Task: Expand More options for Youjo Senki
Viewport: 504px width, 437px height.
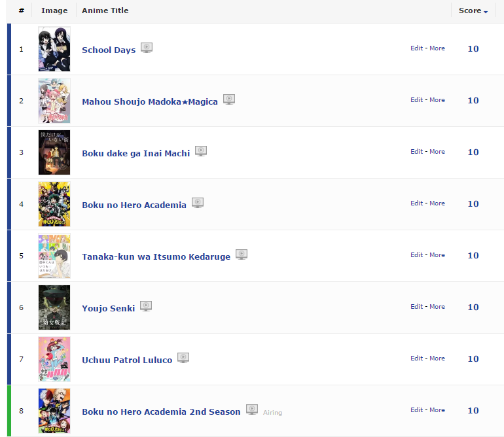Action: (x=437, y=307)
